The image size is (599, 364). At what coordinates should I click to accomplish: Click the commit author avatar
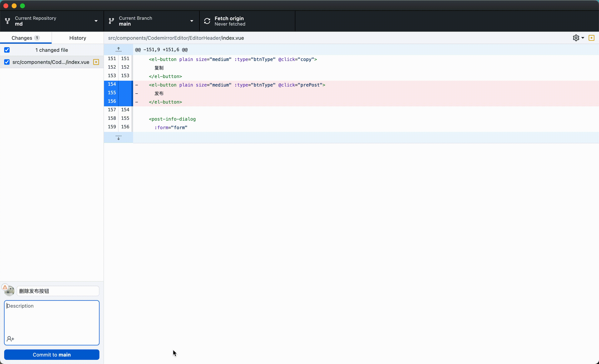pyautogui.click(x=9, y=291)
